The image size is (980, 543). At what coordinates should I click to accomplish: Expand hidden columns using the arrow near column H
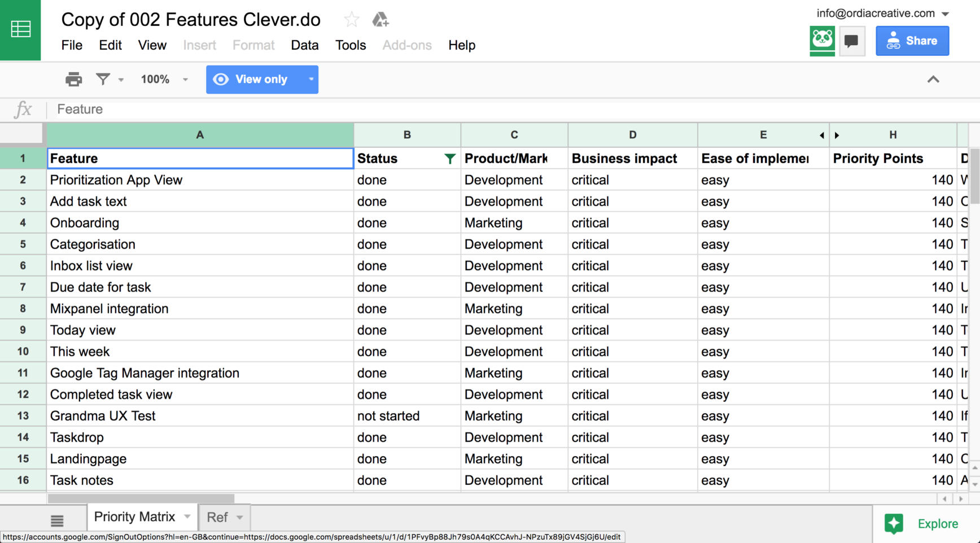click(837, 135)
